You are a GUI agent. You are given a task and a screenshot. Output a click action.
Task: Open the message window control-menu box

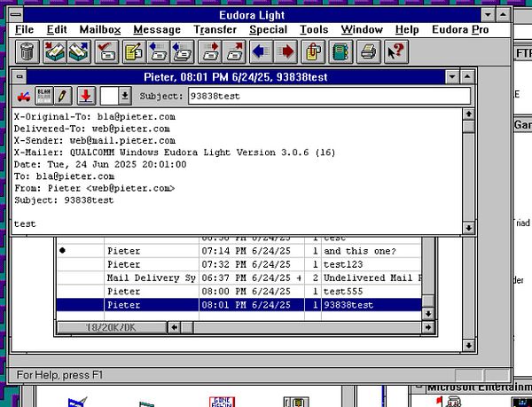click(x=20, y=77)
